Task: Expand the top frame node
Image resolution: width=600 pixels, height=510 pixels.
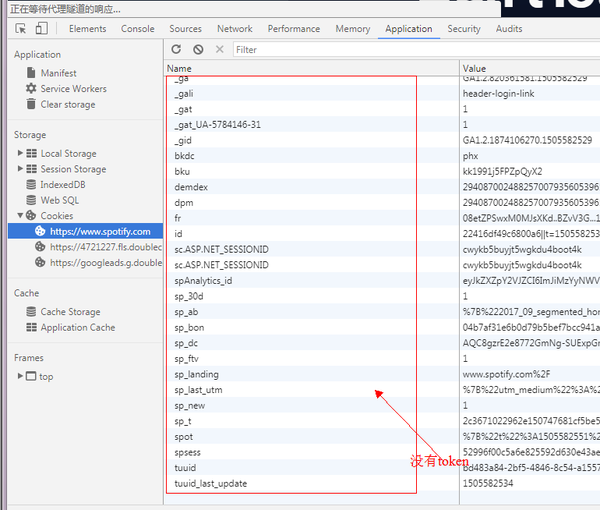Action: (20, 376)
